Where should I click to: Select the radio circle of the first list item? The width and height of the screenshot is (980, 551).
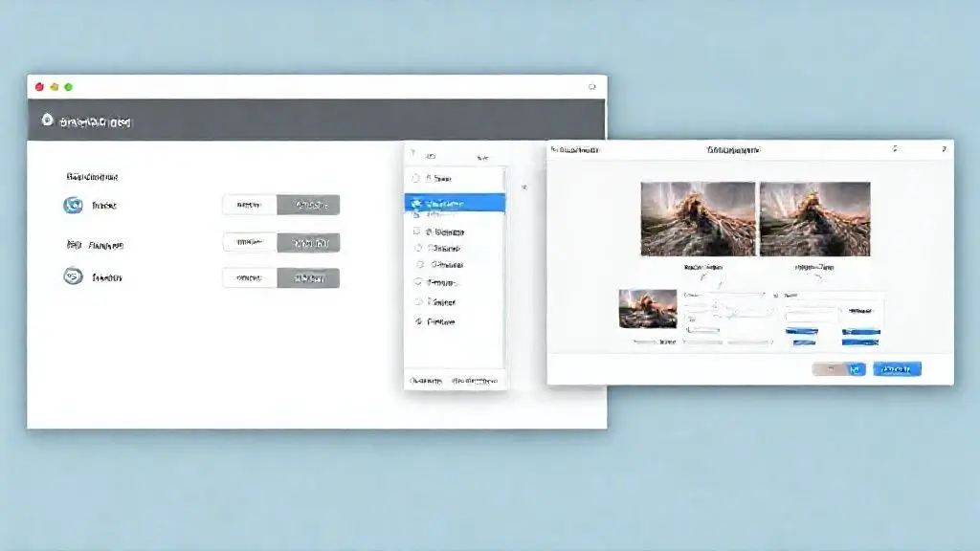[415, 178]
